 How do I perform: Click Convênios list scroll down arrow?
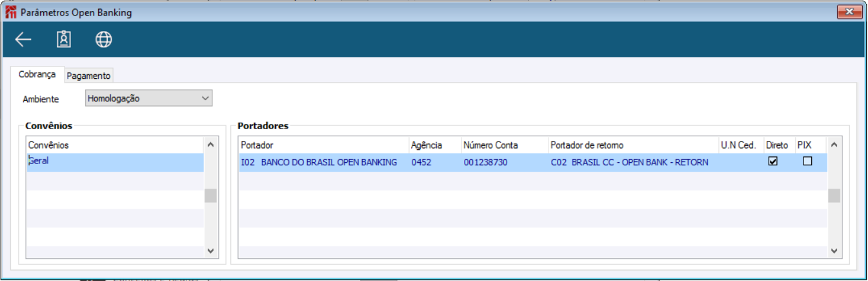210,251
